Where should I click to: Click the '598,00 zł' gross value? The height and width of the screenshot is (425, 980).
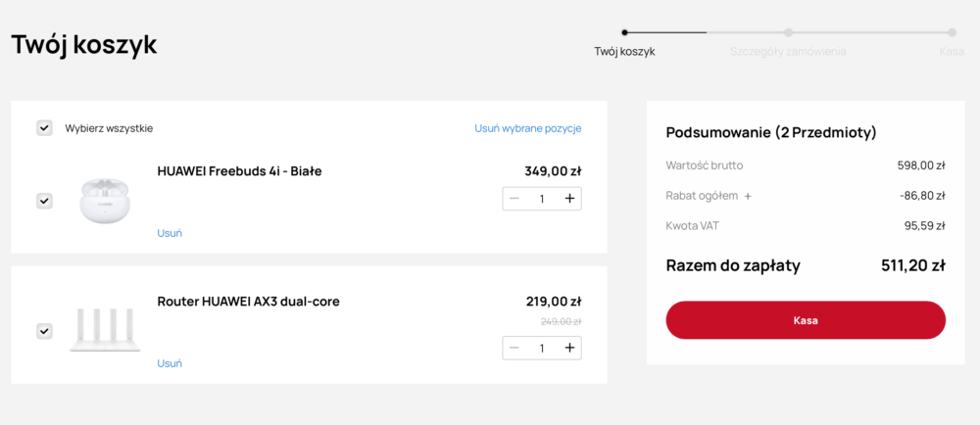pos(920,165)
